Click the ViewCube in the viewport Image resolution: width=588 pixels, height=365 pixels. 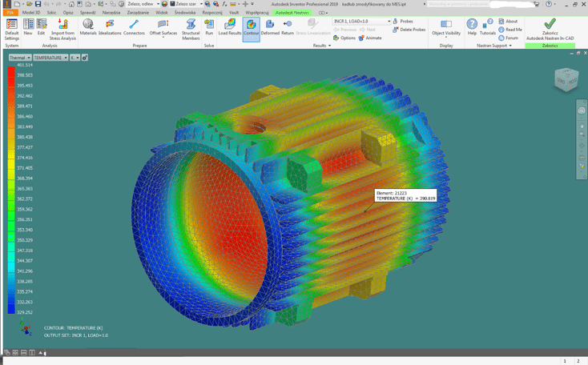point(566,79)
